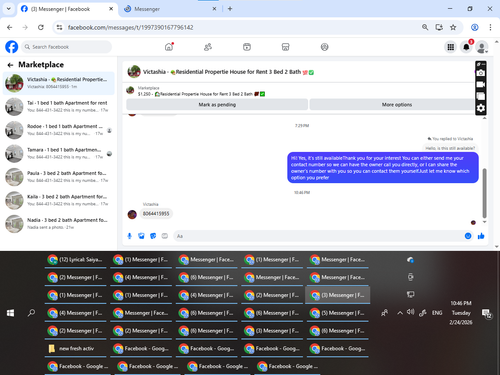This screenshot has width=500, height=375.
Task: Click the browser zoom magnifier icon
Action: (425, 27)
